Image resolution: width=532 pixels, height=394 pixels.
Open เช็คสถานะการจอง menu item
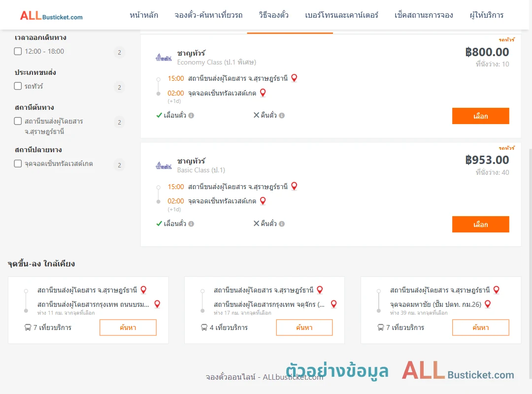click(424, 15)
